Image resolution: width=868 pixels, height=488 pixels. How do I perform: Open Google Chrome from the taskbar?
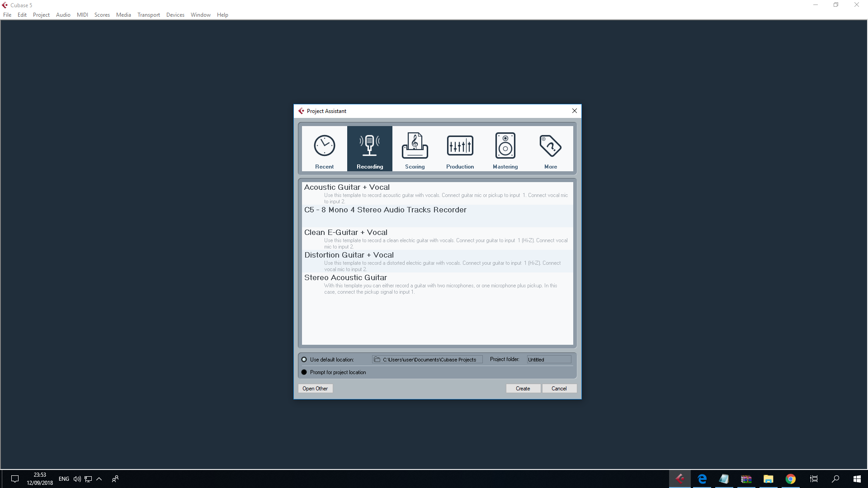790,479
